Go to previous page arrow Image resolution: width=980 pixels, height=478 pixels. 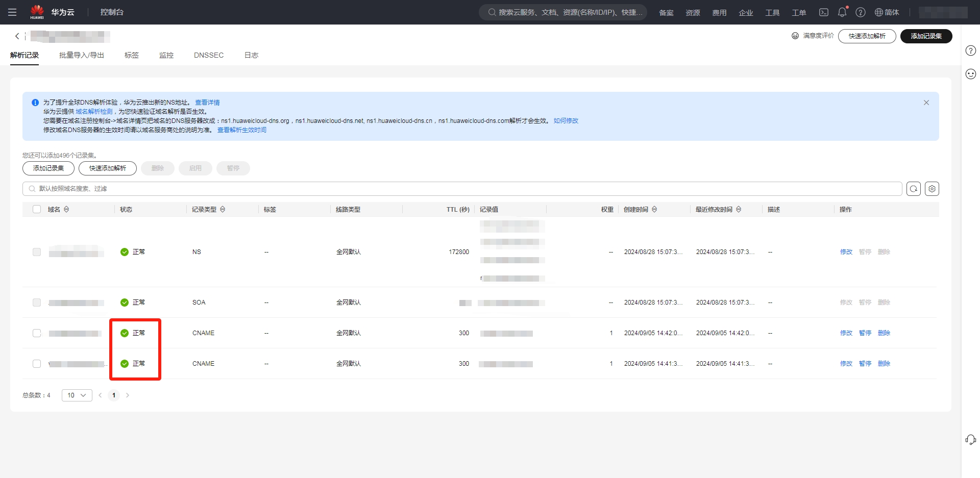[100, 395]
